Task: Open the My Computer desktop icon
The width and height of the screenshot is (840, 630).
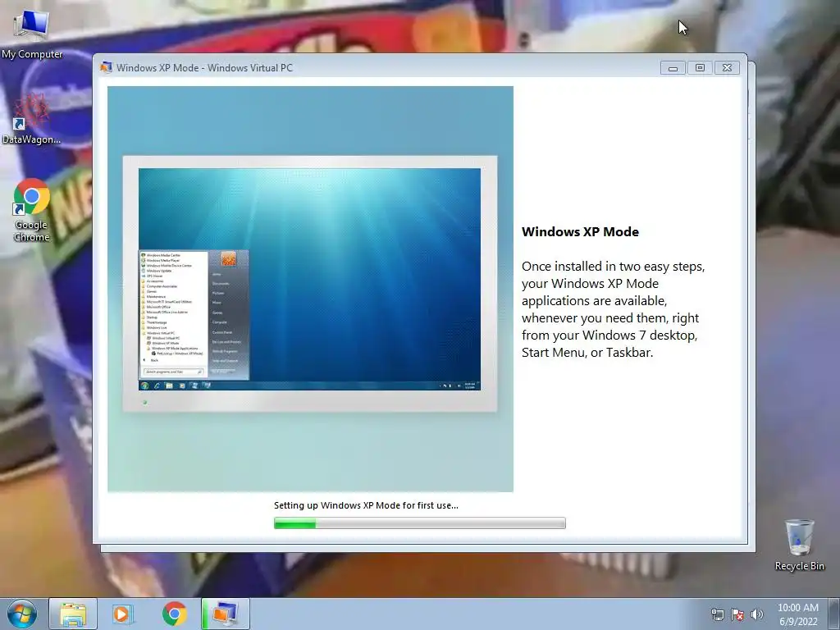Action: pyautogui.click(x=32, y=33)
